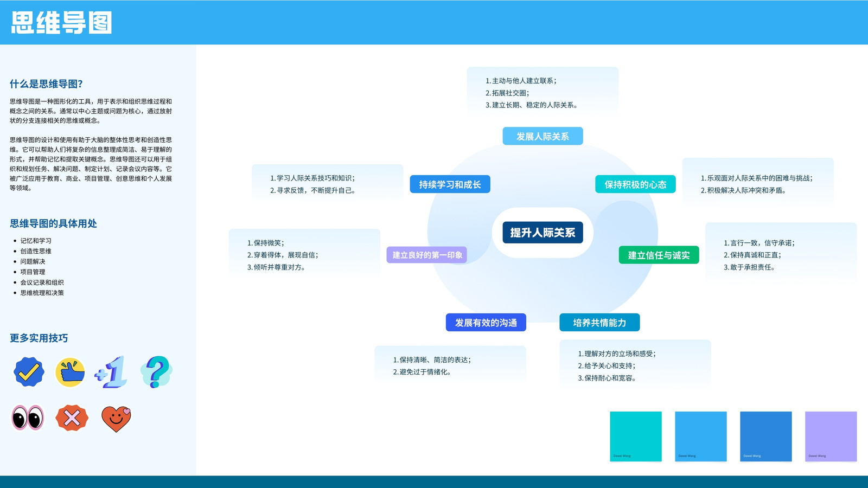
Task: Click the +1 sticker icon
Action: pyautogui.click(x=111, y=372)
